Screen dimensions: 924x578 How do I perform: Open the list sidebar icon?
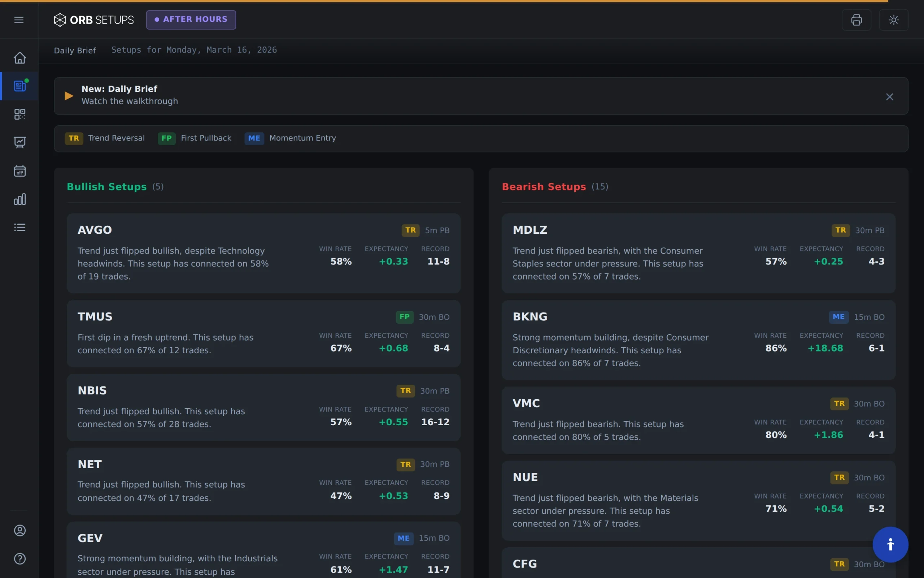tap(19, 228)
